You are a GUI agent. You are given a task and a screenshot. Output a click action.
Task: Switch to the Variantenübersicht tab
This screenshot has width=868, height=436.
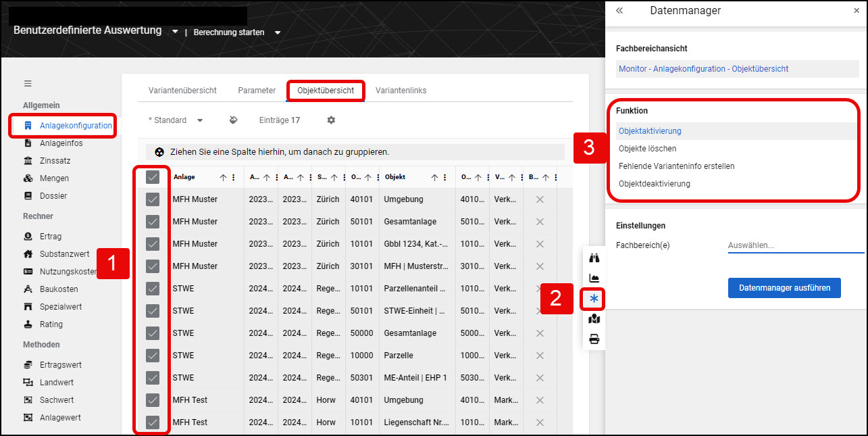tap(182, 91)
